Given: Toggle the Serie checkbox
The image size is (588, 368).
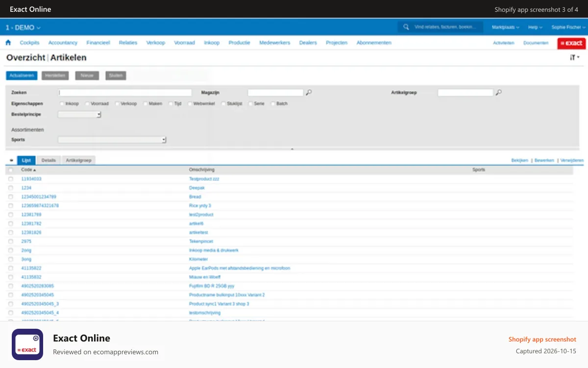Looking at the screenshot, I should 250,104.
